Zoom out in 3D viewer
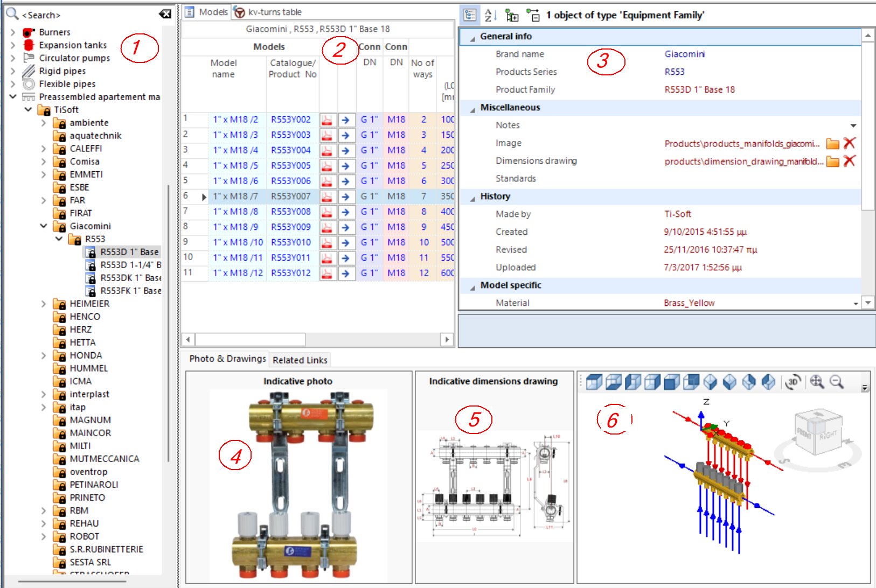Viewport: 876px width, 588px height. click(x=837, y=382)
